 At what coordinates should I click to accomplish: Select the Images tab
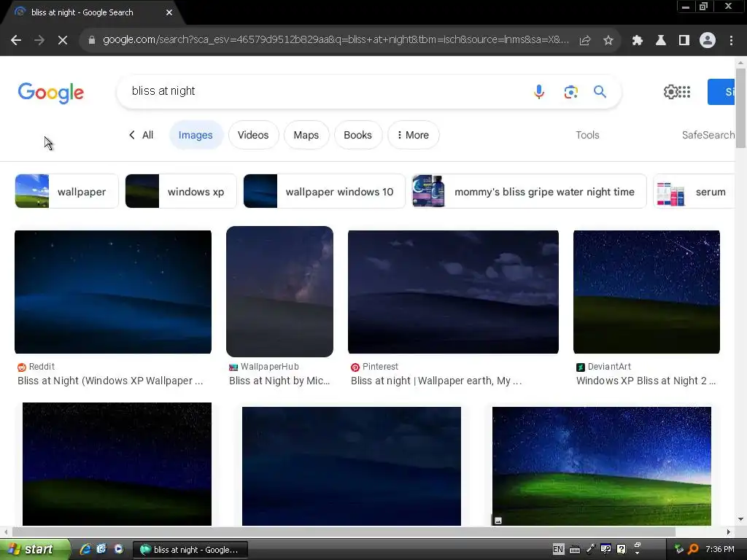pyautogui.click(x=196, y=135)
